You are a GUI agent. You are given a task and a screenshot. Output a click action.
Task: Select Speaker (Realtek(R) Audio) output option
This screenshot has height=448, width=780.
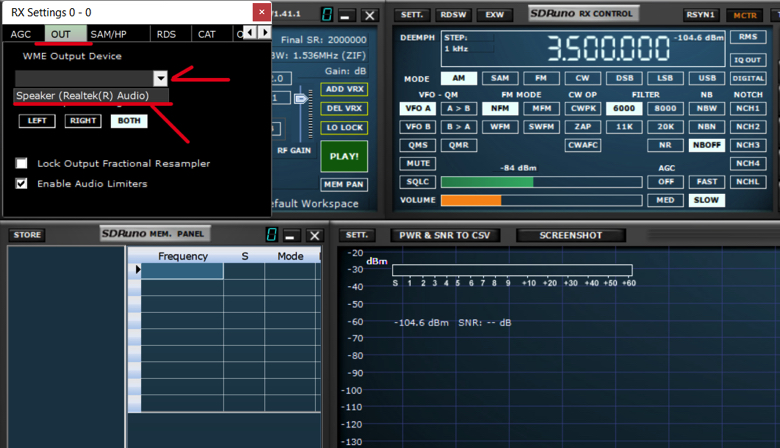tap(91, 95)
